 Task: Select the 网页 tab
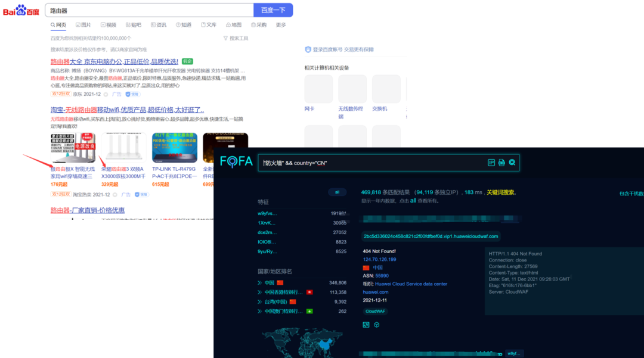click(x=58, y=25)
